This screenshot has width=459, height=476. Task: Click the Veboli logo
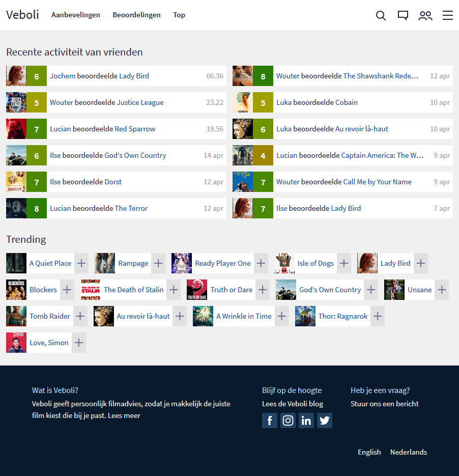coord(22,15)
